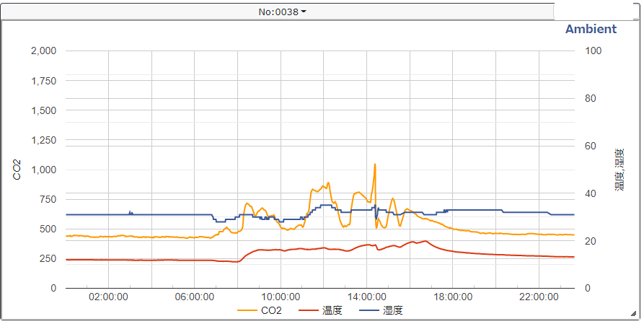Click the 14:00:00 time axis label
The image size is (644, 324).
pos(366,296)
